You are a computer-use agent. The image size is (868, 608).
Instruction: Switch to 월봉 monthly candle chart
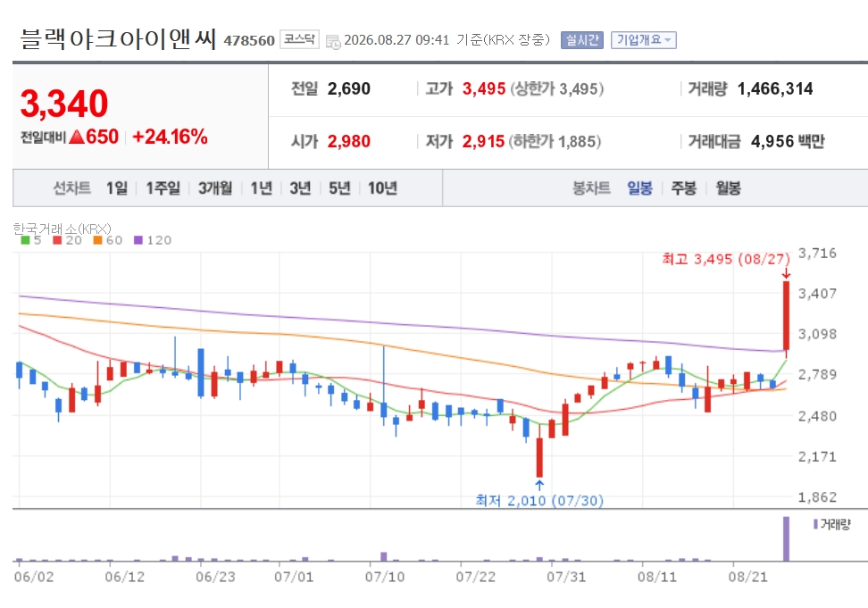click(728, 188)
